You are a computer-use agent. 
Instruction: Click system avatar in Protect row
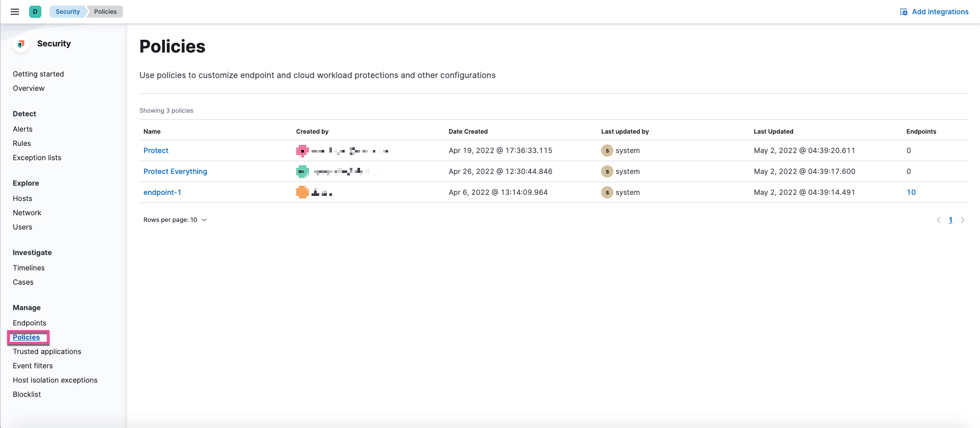pyautogui.click(x=607, y=150)
